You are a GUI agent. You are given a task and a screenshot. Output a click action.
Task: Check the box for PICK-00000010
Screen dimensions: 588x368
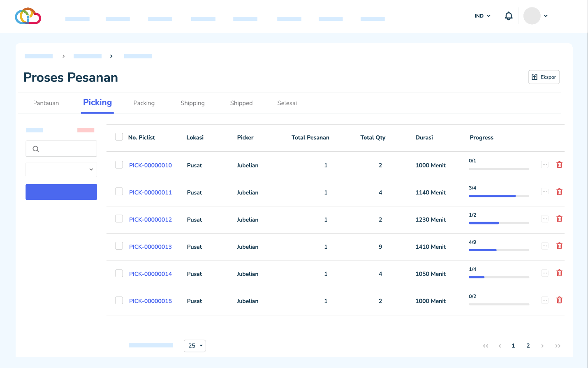(x=119, y=165)
